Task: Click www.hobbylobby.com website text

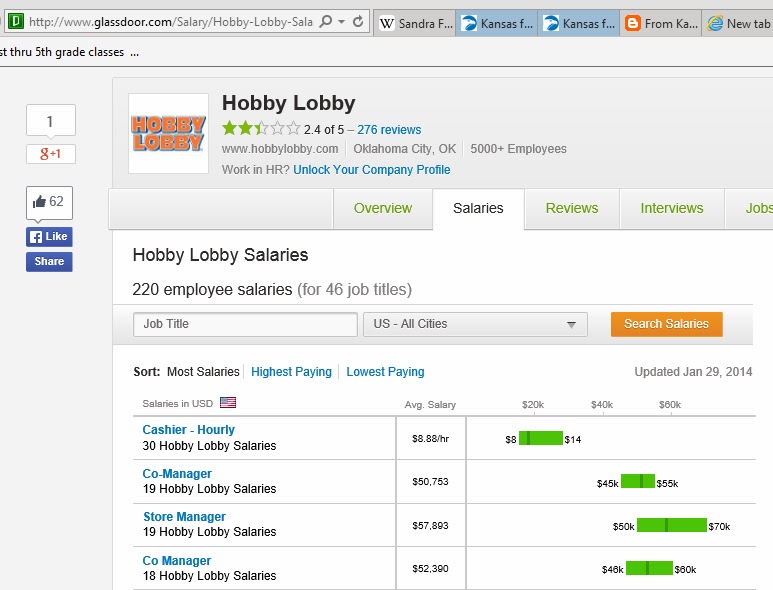Action: click(x=280, y=149)
